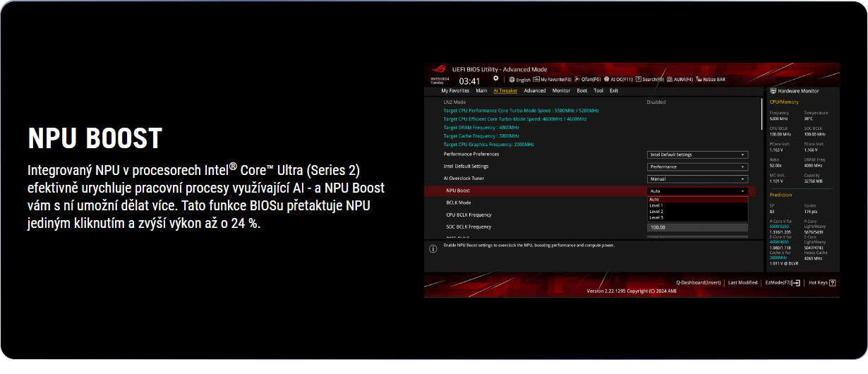Click the SOC BCLK Frequency 100.00 field
The image size is (868, 374).
[x=697, y=227]
